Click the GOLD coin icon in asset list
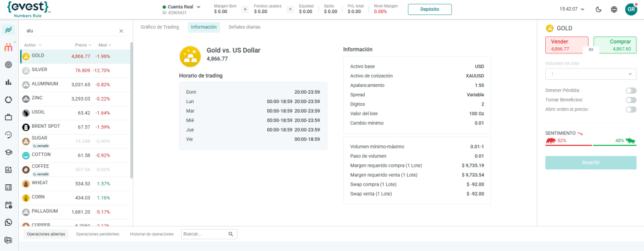 [25, 57]
